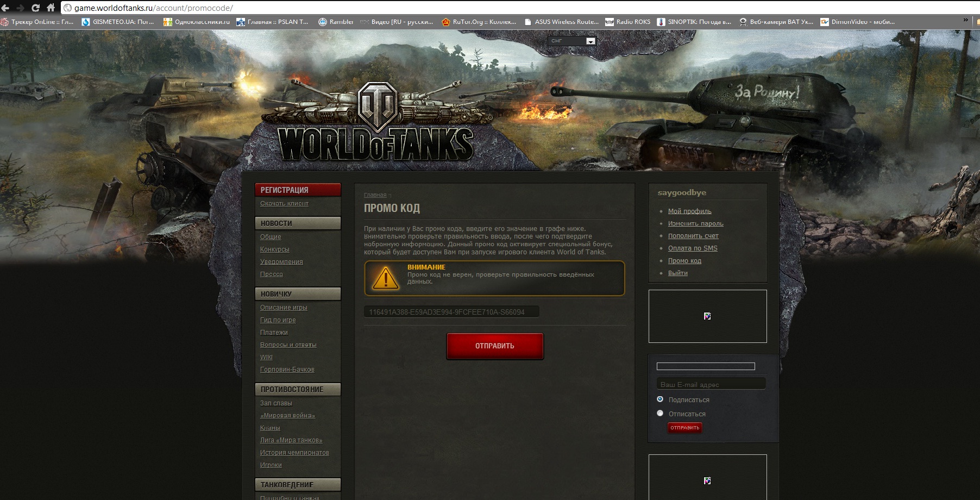Image resolution: width=980 pixels, height=500 pixels.
Task: Open the Главная :: PSLAN bookmark
Action: click(x=272, y=22)
